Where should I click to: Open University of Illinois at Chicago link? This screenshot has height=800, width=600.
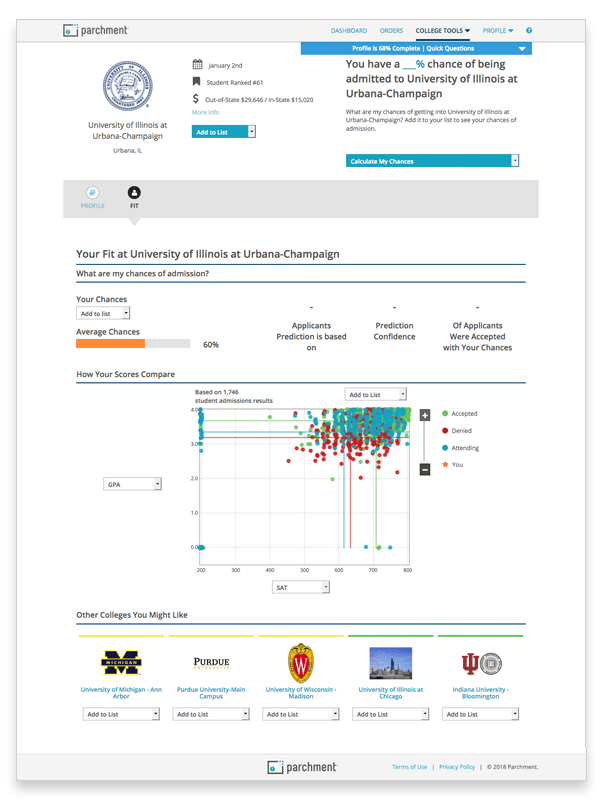click(391, 693)
